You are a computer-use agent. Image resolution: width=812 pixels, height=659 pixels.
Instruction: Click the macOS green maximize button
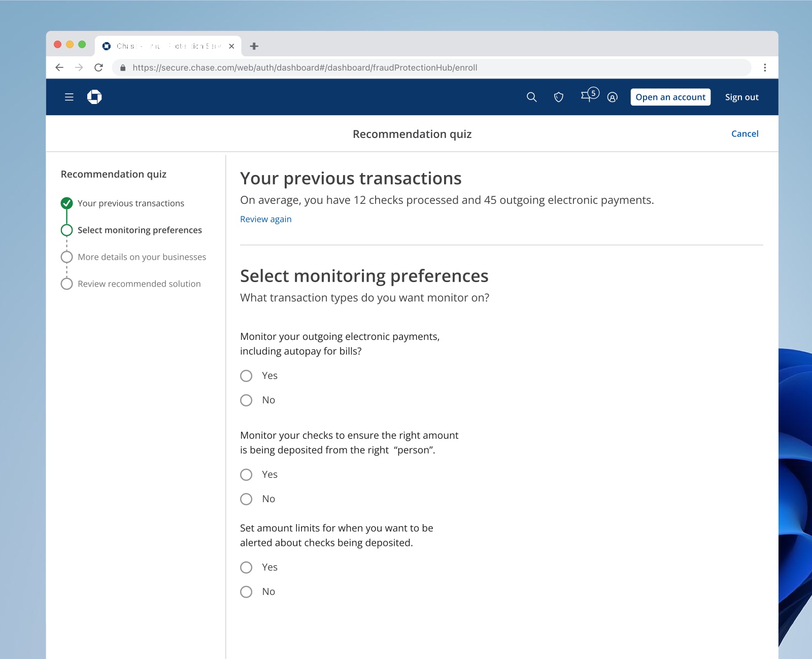click(x=82, y=45)
